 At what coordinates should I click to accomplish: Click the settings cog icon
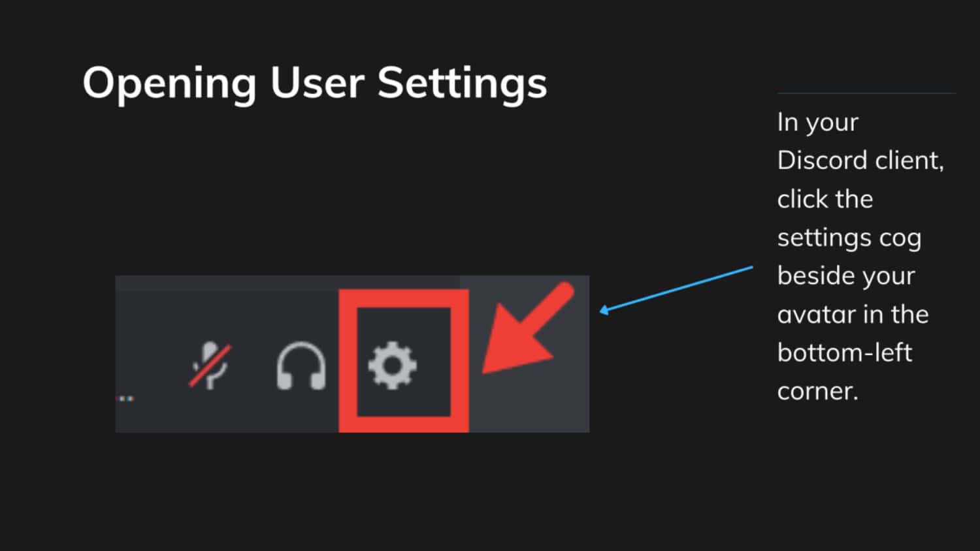tap(392, 366)
